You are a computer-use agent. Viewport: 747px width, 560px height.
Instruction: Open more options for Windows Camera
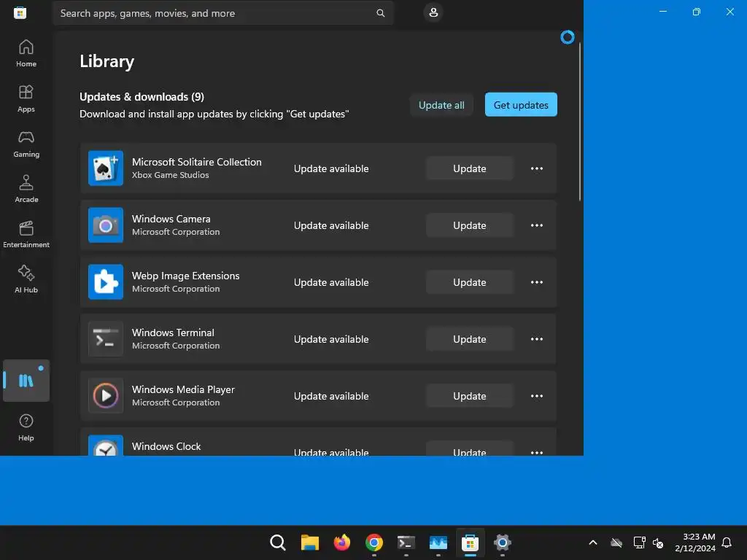pos(537,225)
